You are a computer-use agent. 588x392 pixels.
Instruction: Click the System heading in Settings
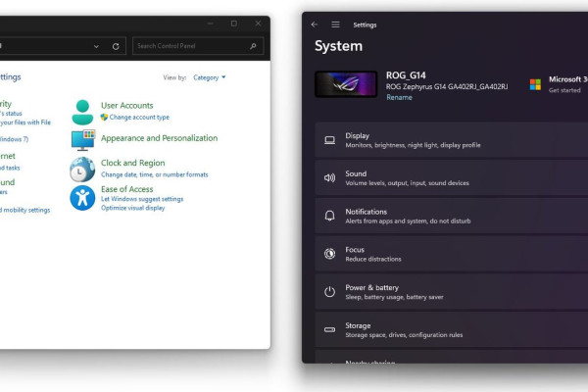338,46
